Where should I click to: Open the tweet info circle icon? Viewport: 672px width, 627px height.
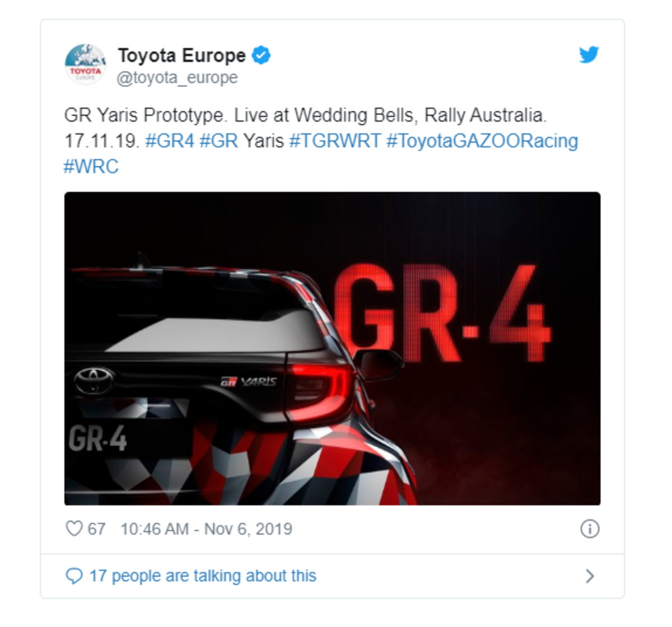[x=590, y=529]
